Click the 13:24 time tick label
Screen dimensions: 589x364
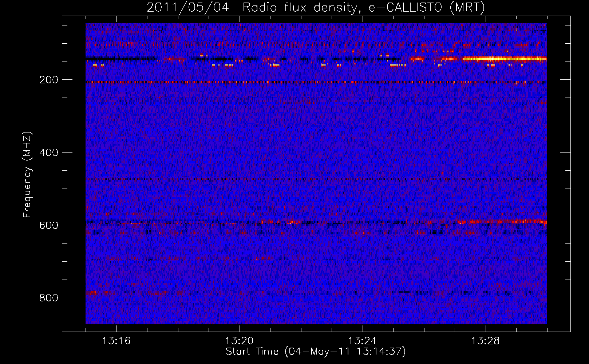click(363, 341)
